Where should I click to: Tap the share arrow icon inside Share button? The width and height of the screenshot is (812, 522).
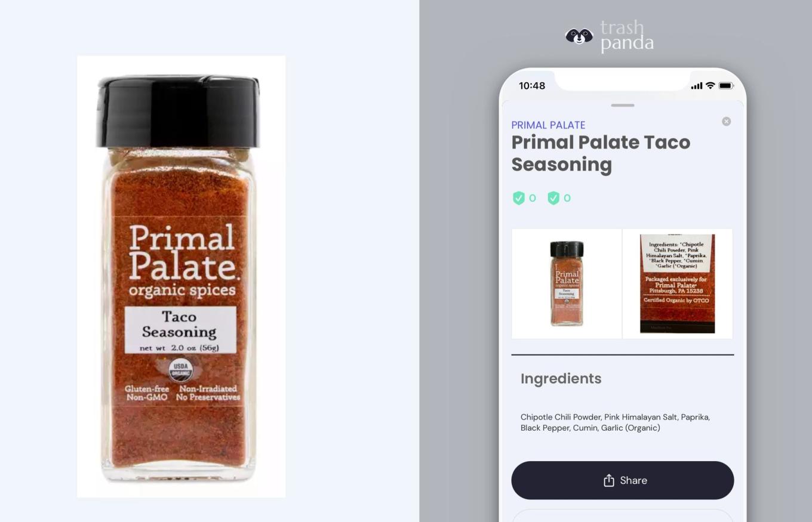(x=608, y=480)
